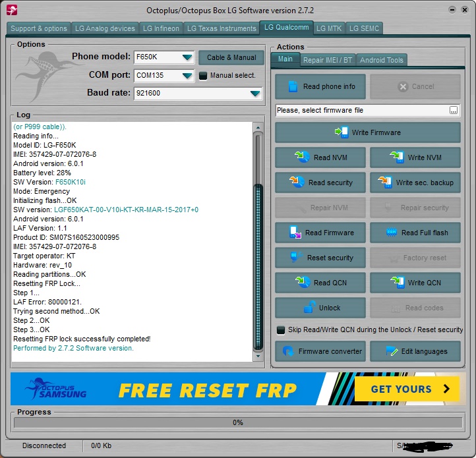
Task: Click 'Model ID: LG-F650K' log line
Action: [45, 145]
